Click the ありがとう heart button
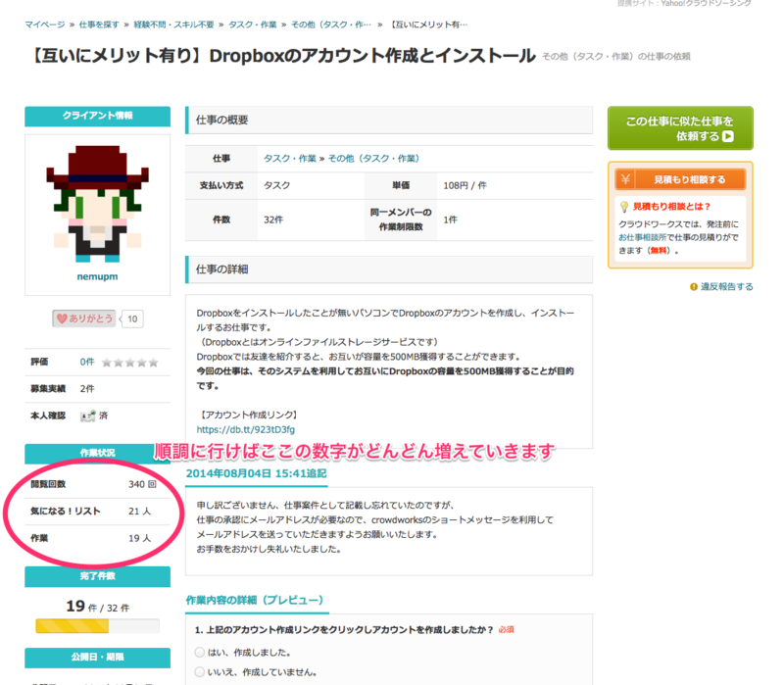The height and width of the screenshot is (685, 784). pos(84,318)
